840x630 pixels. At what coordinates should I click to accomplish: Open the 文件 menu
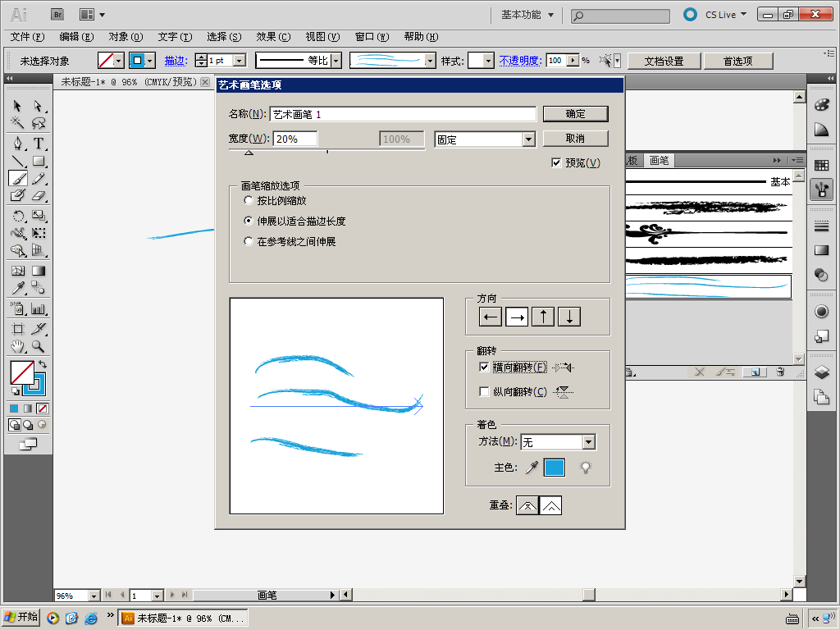coord(27,37)
